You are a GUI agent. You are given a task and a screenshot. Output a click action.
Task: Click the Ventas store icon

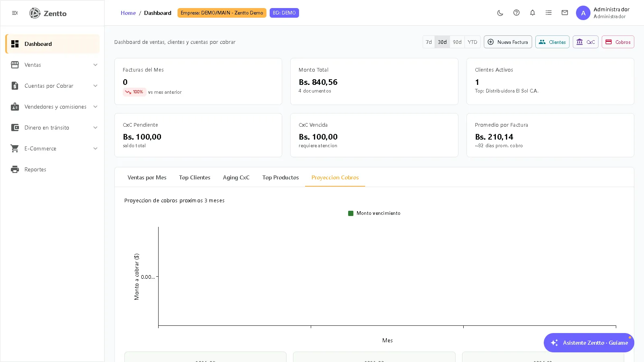[x=15, y=65]
